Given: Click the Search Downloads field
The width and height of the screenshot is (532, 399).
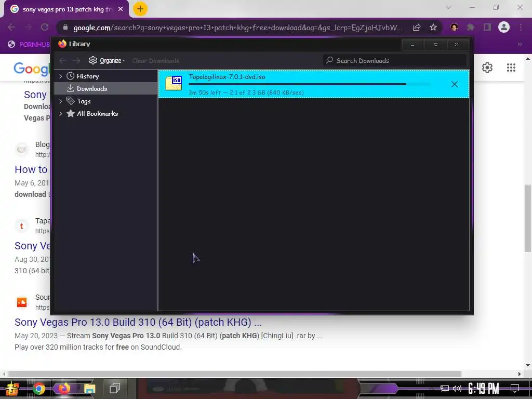Looking at the screenshot, I should click(395, 60).
